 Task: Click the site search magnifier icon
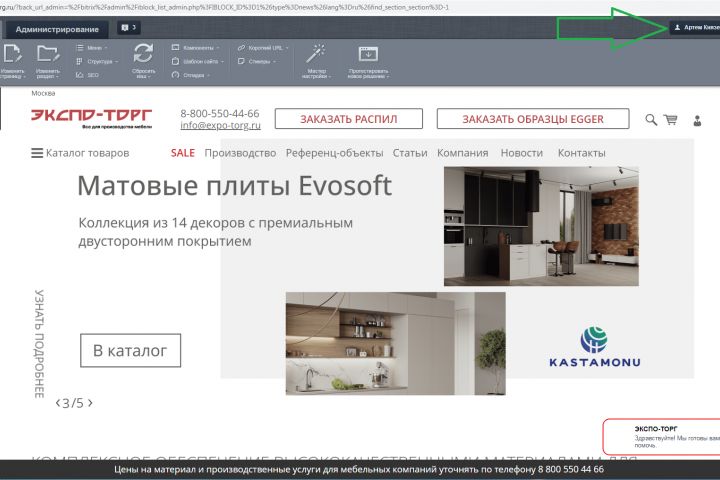[x=651, y=120]
